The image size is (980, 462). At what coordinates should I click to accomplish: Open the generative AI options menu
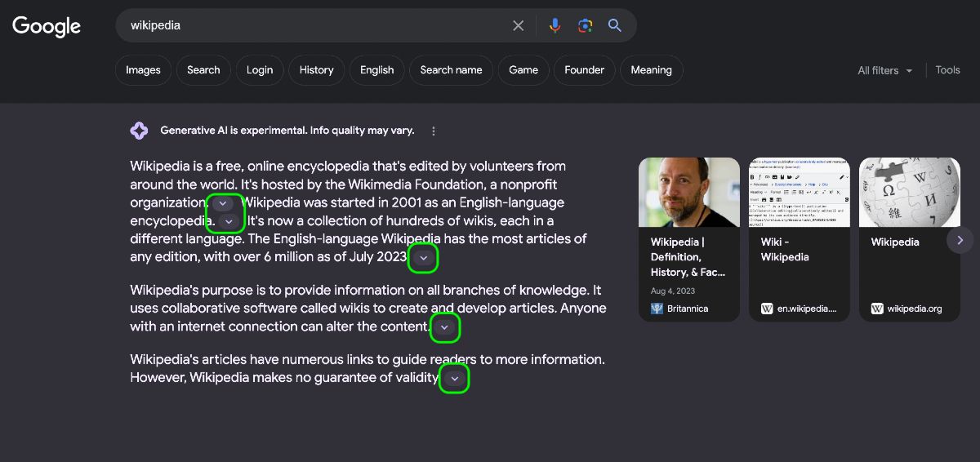(434, 131)
